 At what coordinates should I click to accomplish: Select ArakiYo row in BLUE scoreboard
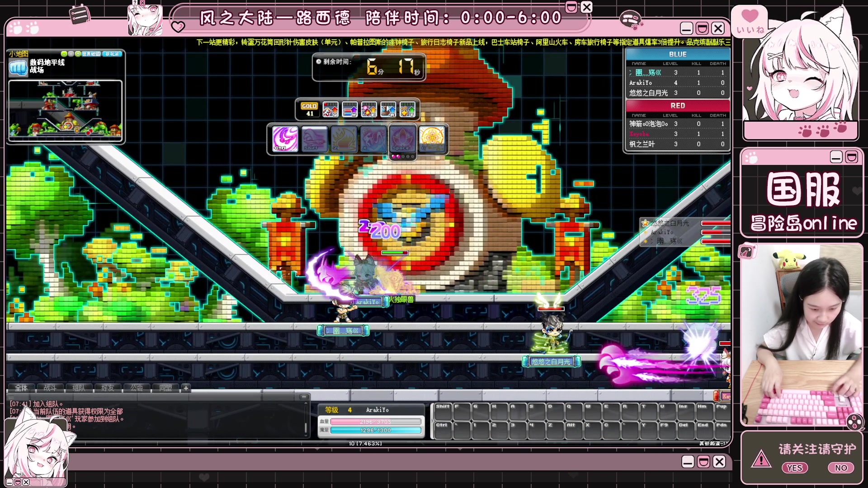(678, 83)
